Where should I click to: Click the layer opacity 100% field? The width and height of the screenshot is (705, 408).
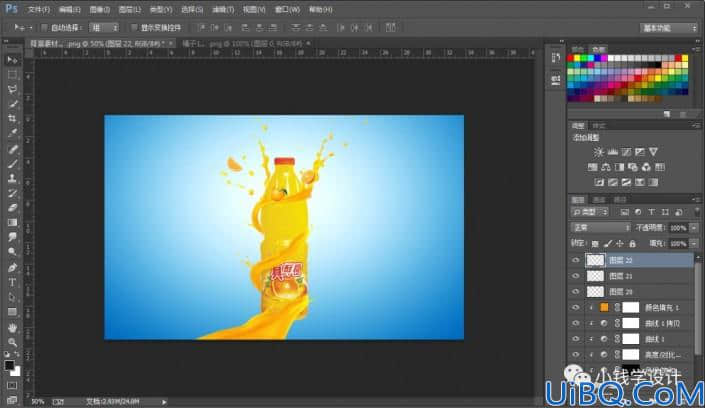point(678,228)
